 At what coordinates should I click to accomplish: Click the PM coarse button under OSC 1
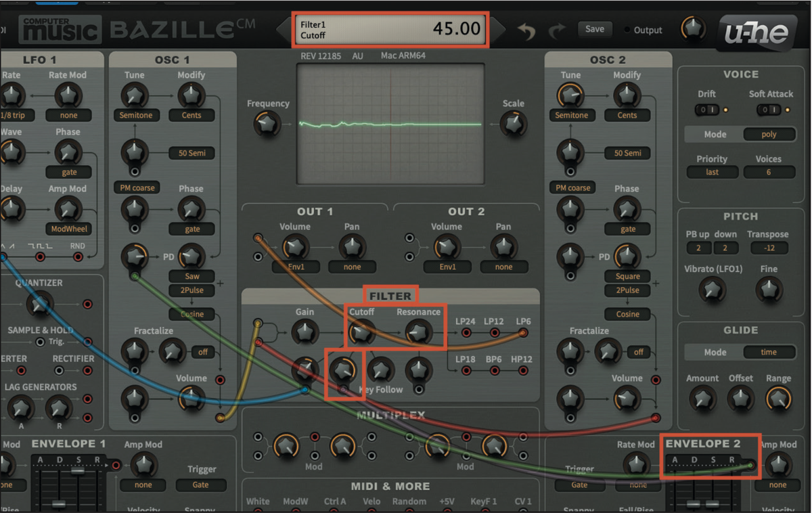coord(137,187)
